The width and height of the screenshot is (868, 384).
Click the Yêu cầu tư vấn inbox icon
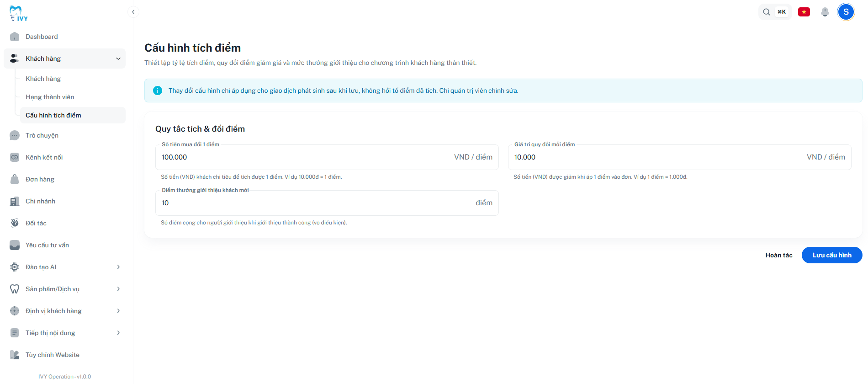(15, 245)
